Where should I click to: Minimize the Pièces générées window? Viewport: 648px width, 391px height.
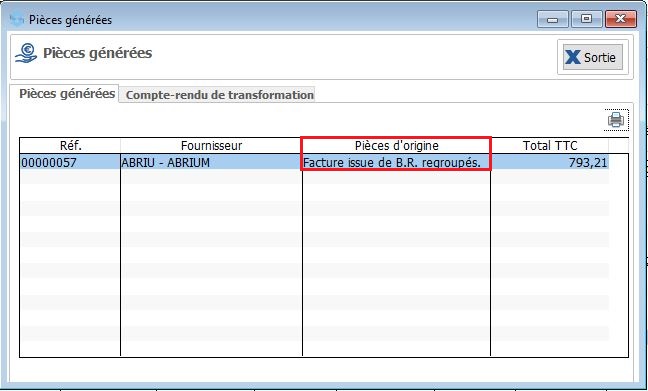553,19
